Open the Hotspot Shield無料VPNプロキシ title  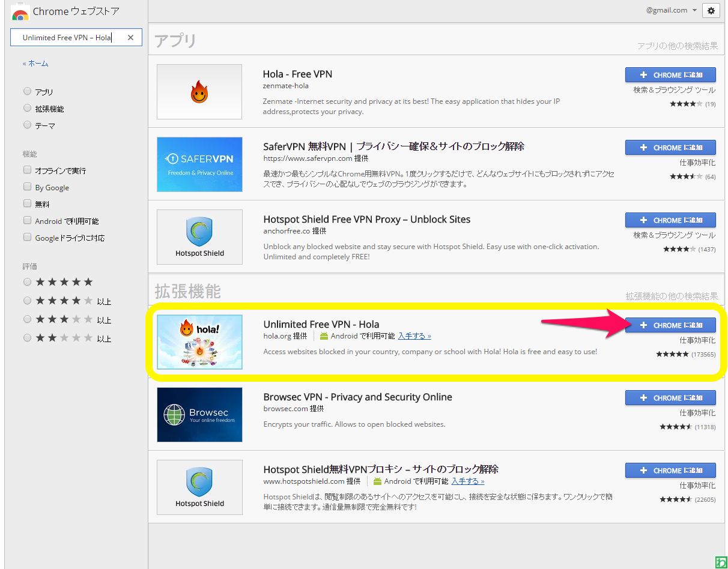pyautogui.click(x=381, y=469)
